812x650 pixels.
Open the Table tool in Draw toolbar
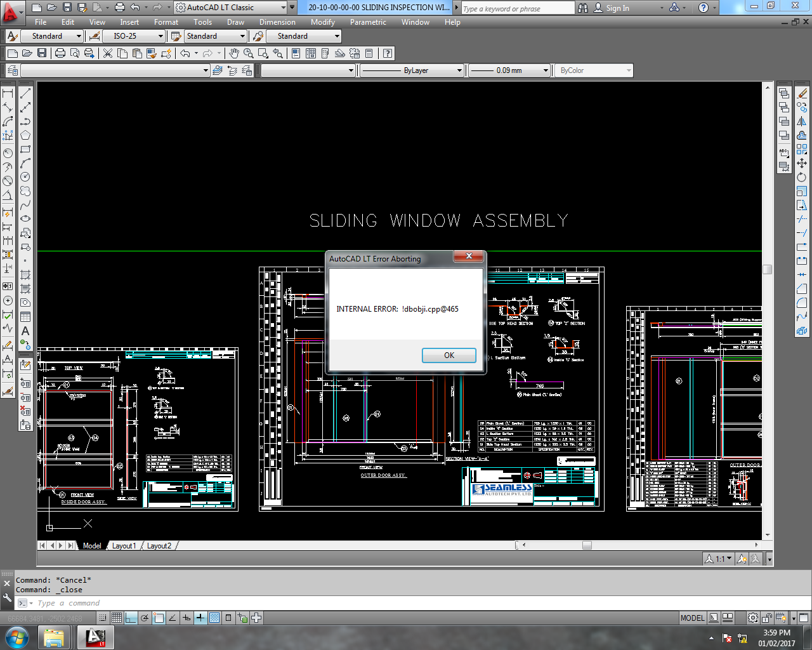point(25,317)
